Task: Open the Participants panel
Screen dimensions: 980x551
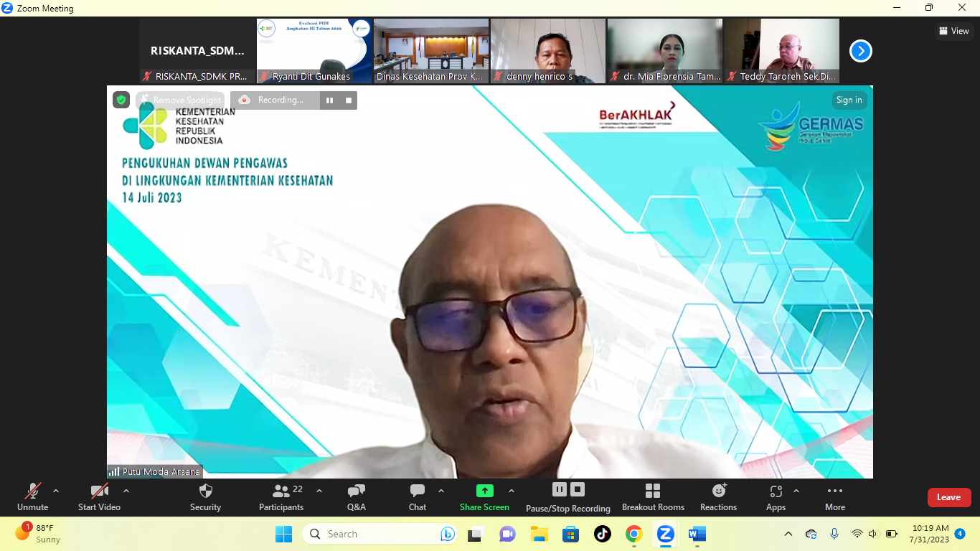Action: (x=281, y=497)
